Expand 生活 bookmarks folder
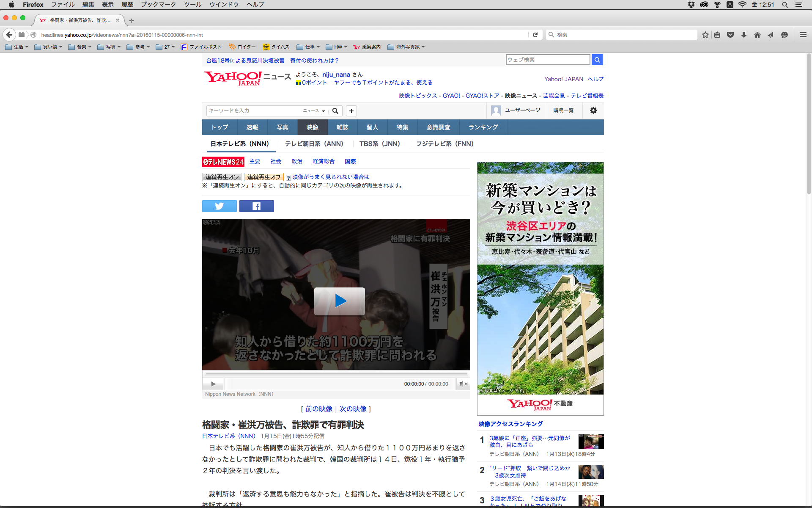The image size is (812, 508). pos(17,47)
